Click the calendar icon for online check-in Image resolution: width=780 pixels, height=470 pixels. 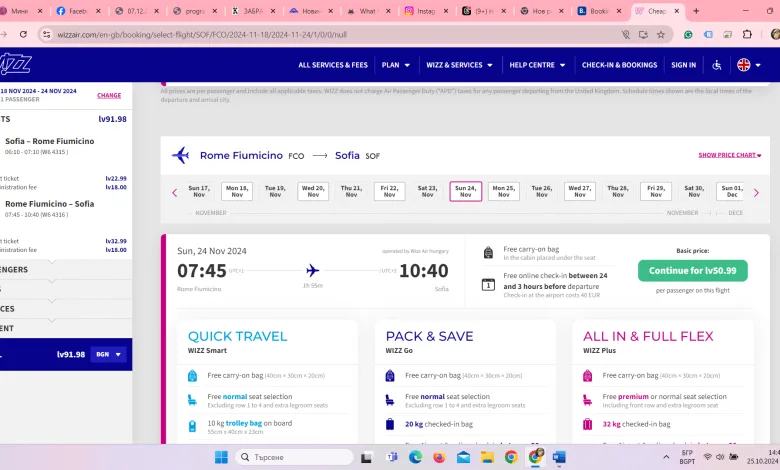coord(488,285)
